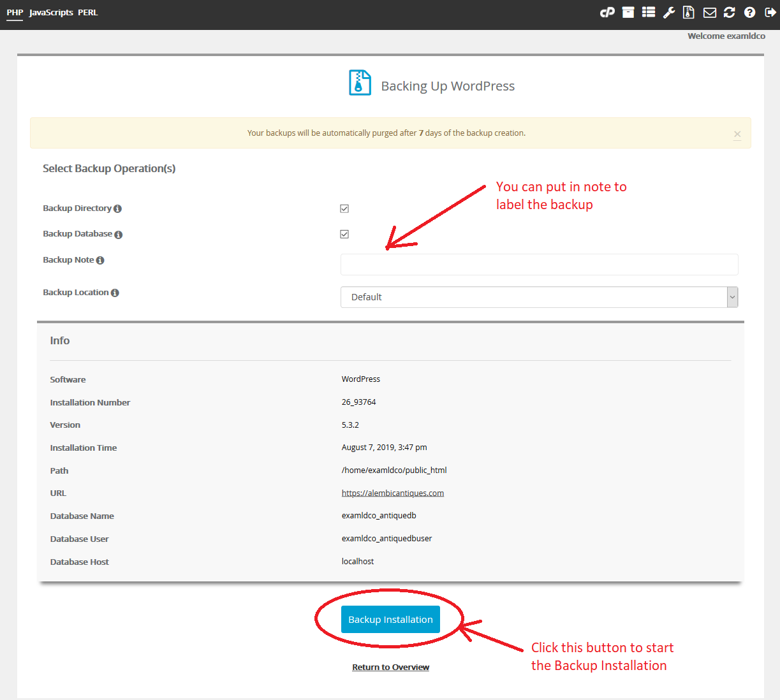The height and width of the screenshot is (700, 780).
Task: Toggle the Backup Directory checkbox
Action: click(344, 208)
